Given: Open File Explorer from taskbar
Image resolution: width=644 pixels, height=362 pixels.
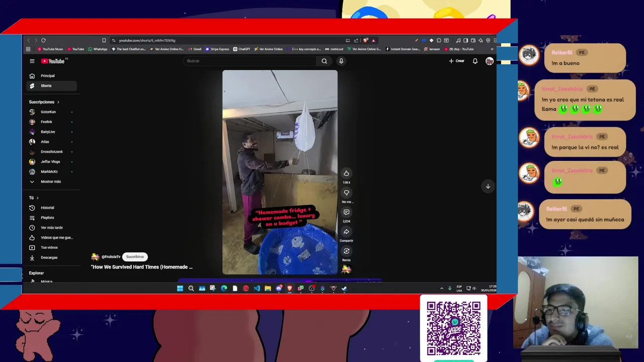Looking at the screenshot, I should tap(268, 288).
